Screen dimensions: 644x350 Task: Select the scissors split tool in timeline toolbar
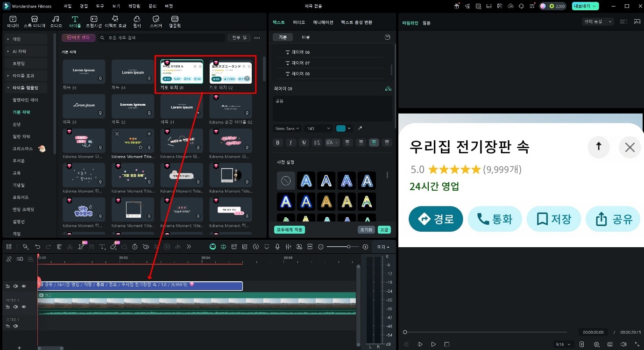(x=69, y=246)
